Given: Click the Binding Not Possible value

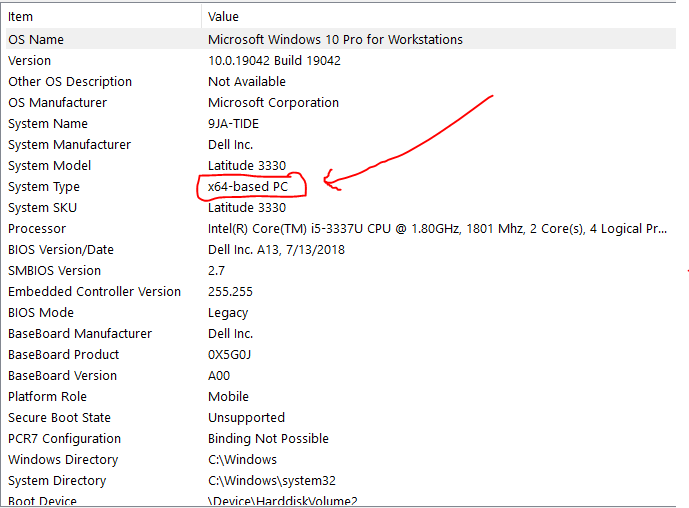Looking at the screenshot, I should coord(268,439).
